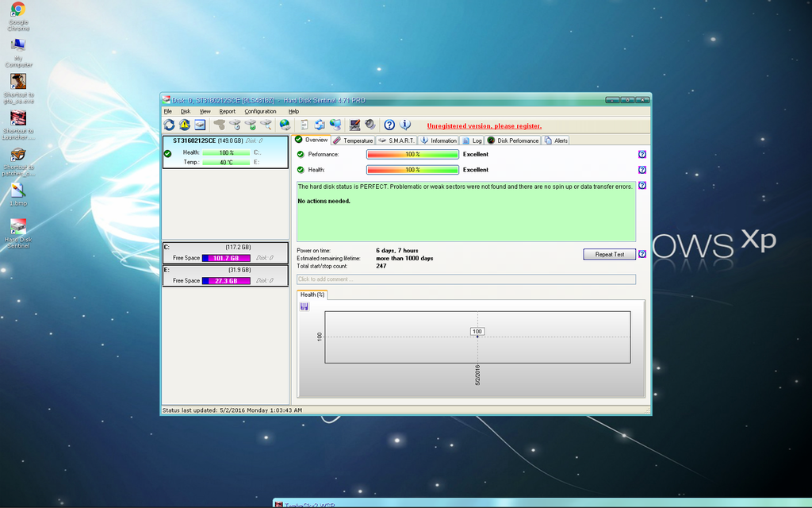Open the Disk menu
This screenshot has height=508, width=812.
(186, 112)
